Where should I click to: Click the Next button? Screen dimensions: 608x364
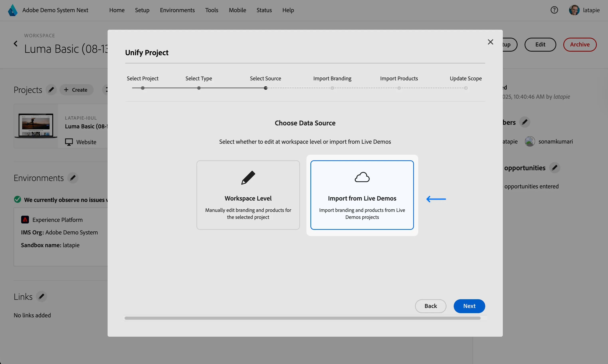tap(469, 306)
